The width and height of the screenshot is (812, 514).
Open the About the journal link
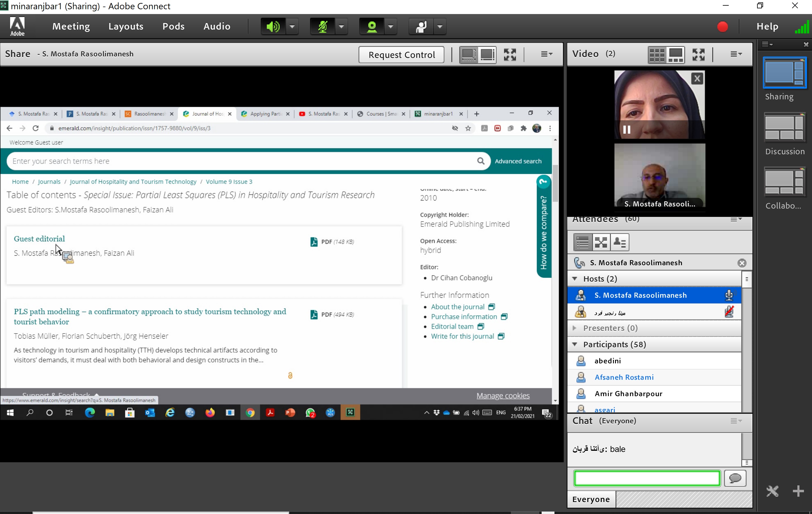click(x=457, y=307)
